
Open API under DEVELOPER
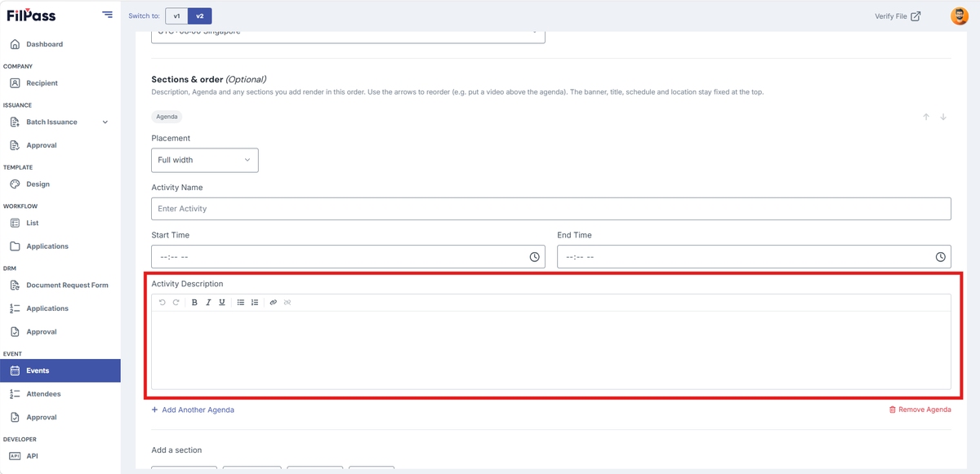click(x=60, y=456)
